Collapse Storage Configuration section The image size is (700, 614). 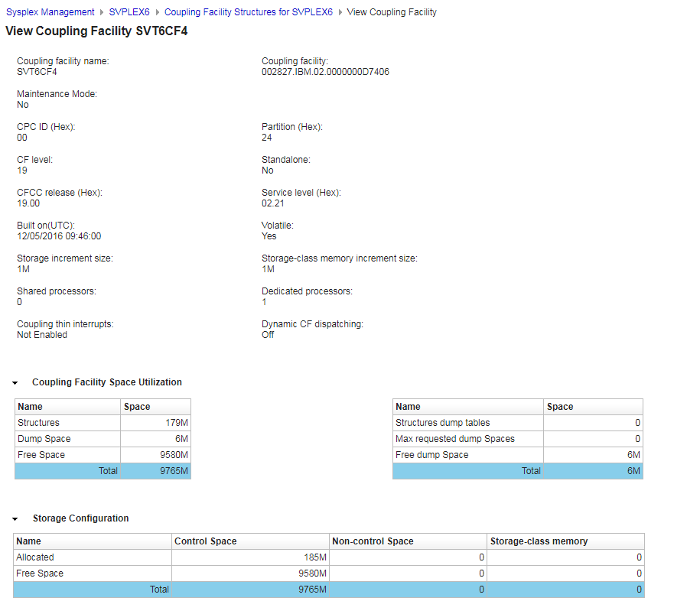(x=15, y=519)
